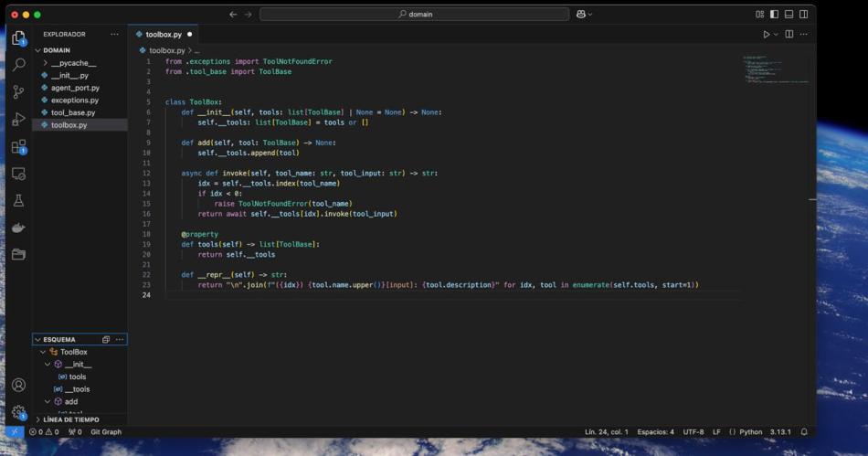Toggle the primary side bar visibility

(x=774, y=15)
